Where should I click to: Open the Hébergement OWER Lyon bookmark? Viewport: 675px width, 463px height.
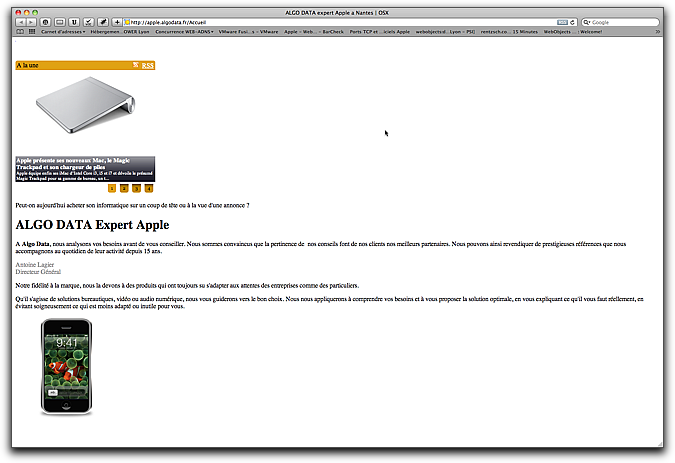(120, 31)
